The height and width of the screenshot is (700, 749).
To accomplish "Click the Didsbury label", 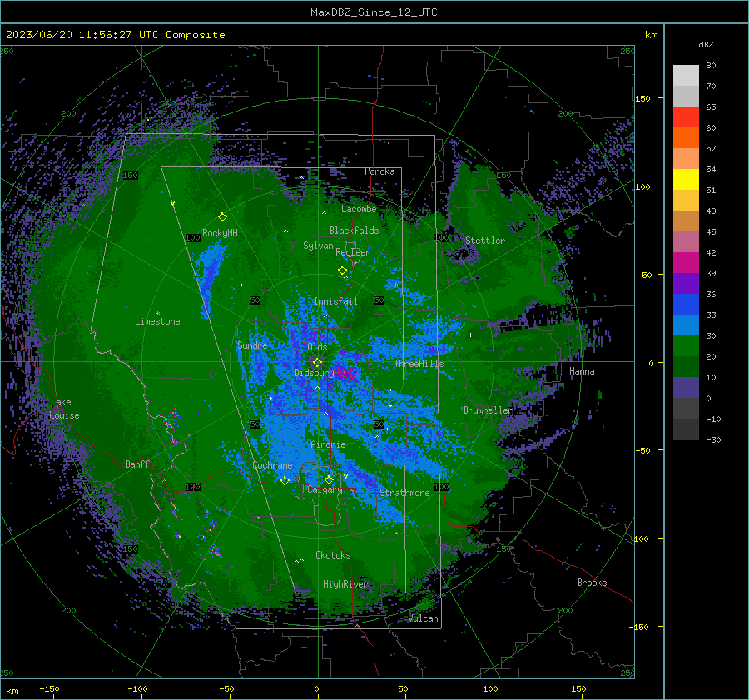I will click(x=314, y=373).
